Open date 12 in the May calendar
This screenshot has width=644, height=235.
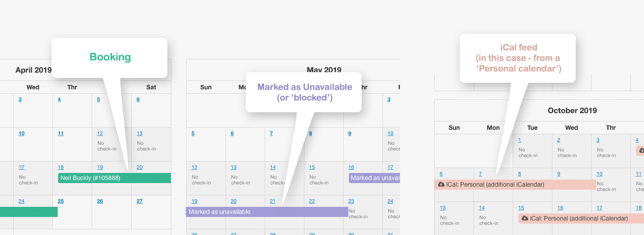[x=194, y=167]
